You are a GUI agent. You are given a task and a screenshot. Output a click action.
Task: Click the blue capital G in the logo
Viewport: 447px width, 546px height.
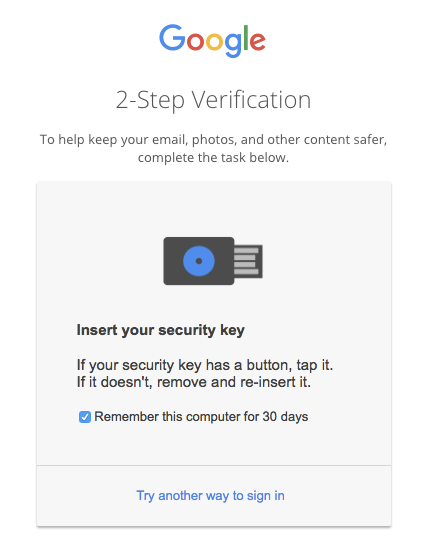click(172, 38)
